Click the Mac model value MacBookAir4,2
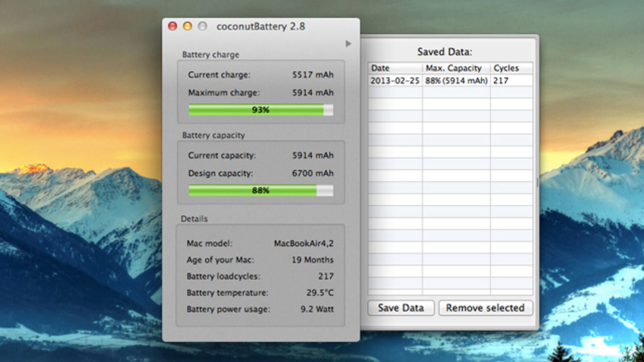This screenshot has height=362, width=644. pyautogui.click(x=303, y=243)
